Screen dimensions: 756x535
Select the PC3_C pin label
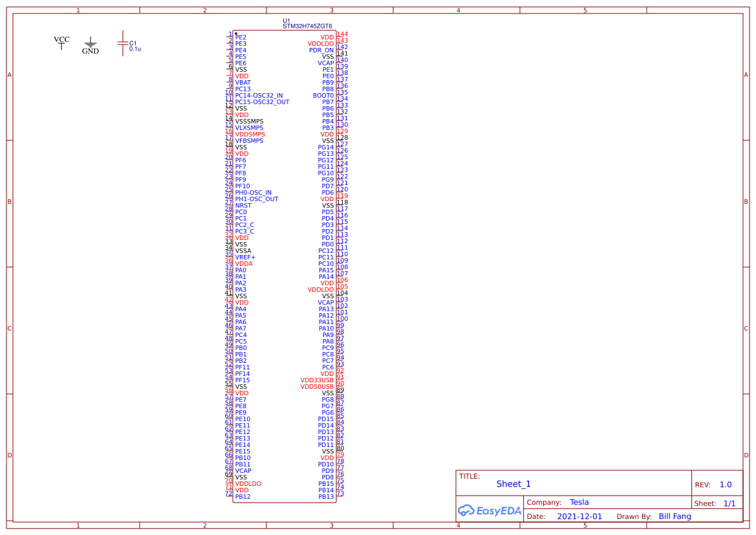point(244,231)
